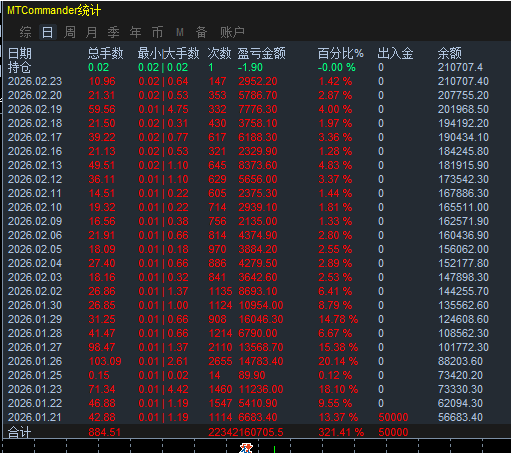Click date 2026.02.19
This screenshot has height=453, width=511.
point(35,109)
